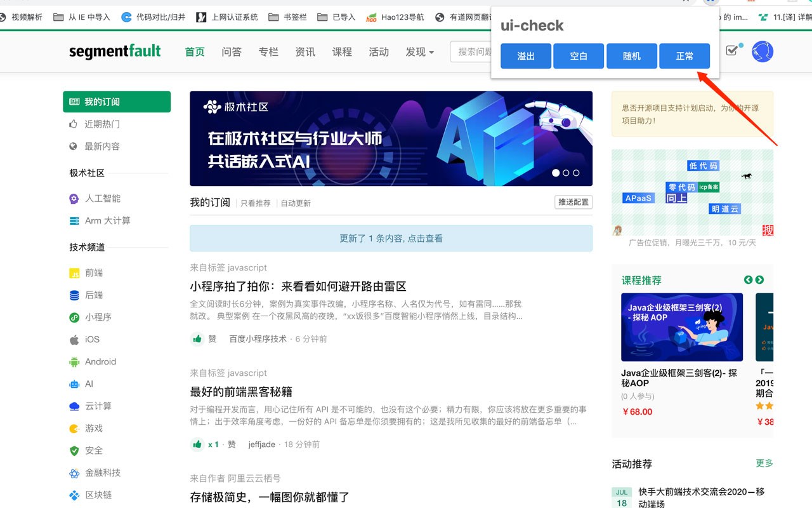812x508 pixels.
Task: Select the third banner carousel dot
Action: click(576, 173)
